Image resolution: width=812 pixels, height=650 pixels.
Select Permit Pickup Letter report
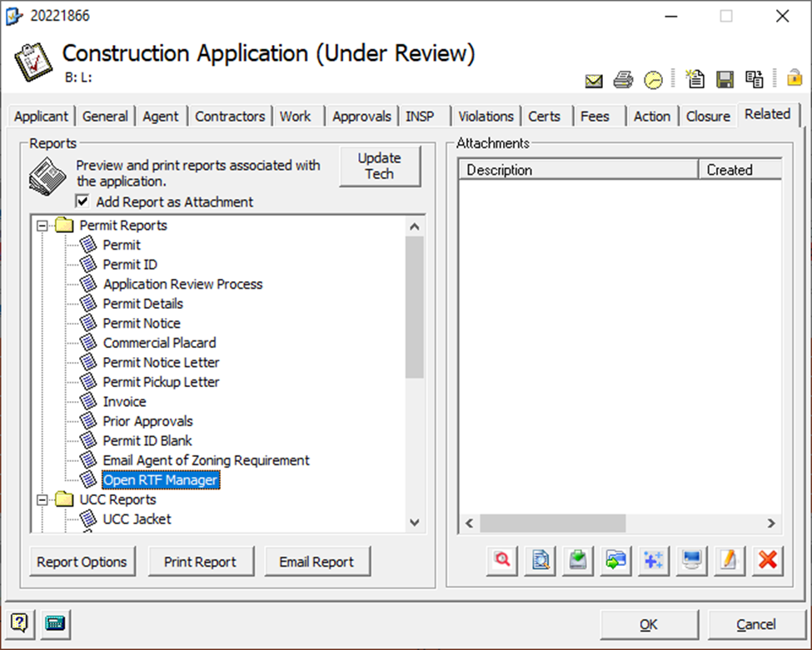(161, 382)
